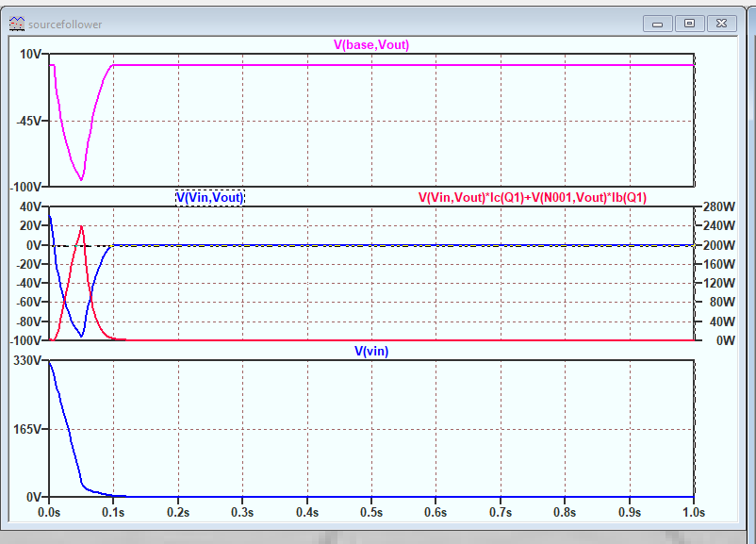Click the 10V label on top pane axis
This screenshot has width=756, height=544.
[30, 54]
